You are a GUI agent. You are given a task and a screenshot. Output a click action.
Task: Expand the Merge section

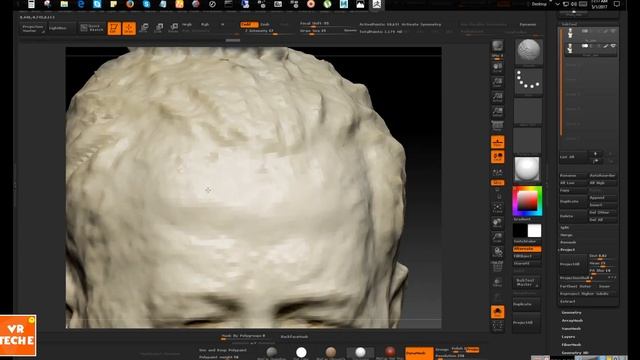(567, 235)
